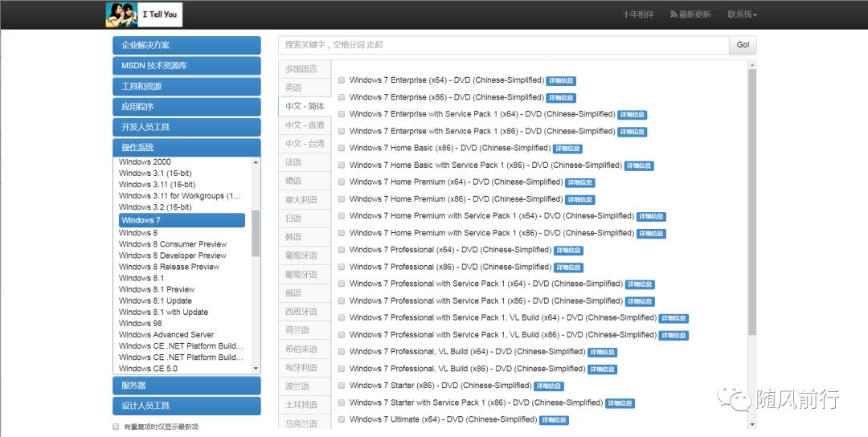Expand the 设计人员工具 category

coord(186,406)
